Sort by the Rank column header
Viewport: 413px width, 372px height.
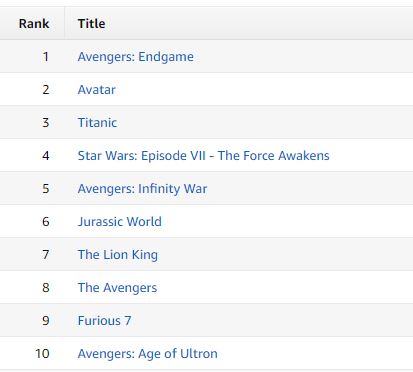tap(34, 24)
